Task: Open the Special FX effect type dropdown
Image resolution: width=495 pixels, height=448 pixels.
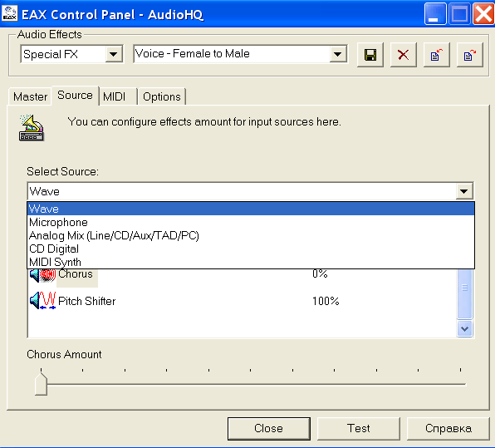Action: coord(114,54)
